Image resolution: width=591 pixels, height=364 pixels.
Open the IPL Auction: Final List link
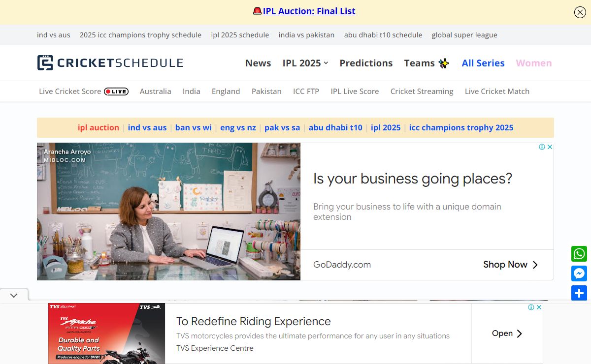(309, 11)
